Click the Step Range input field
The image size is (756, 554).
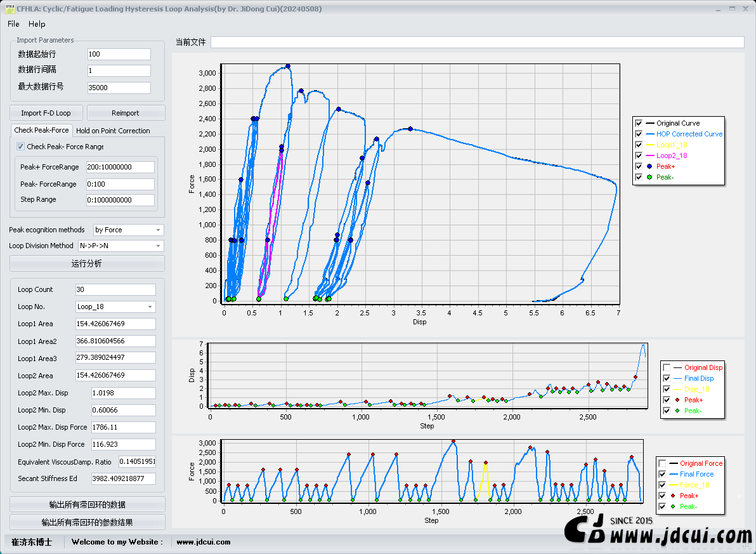(120, 200)
